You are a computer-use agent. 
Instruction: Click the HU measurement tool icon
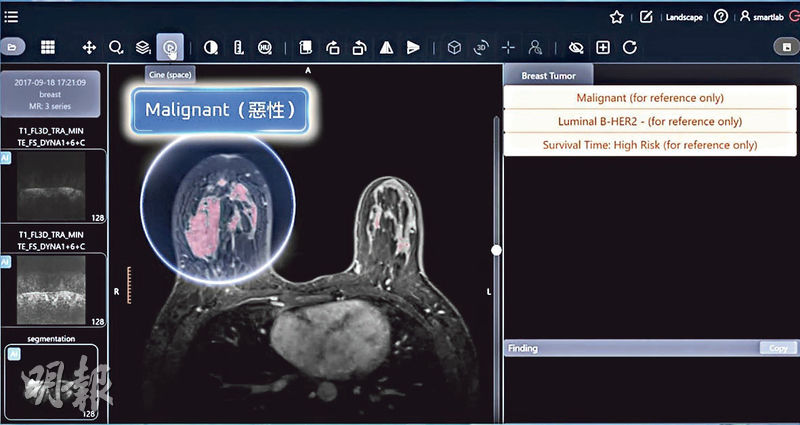coord(265,47)
